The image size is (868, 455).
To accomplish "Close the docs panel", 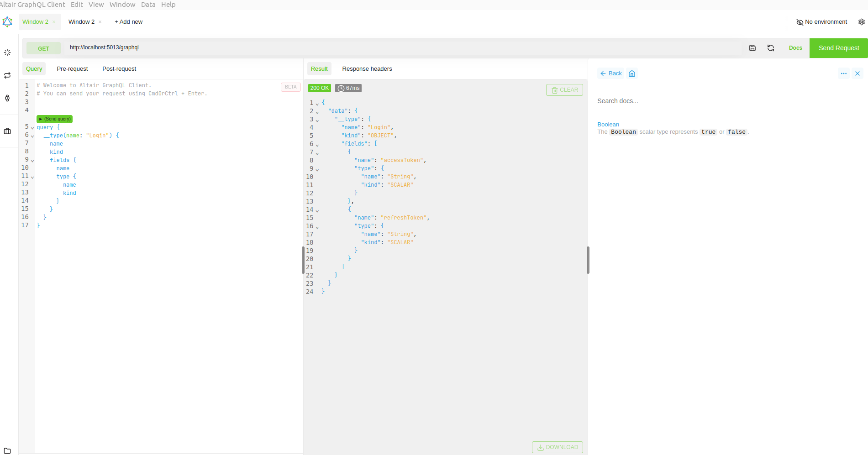I will pyautogui.click(x=857, y=73).
